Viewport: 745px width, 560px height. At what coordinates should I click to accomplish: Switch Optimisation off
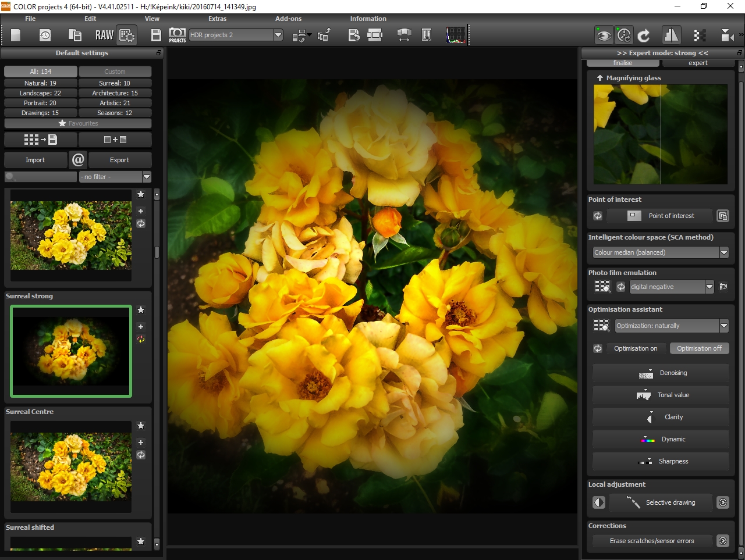click(699, 348)
